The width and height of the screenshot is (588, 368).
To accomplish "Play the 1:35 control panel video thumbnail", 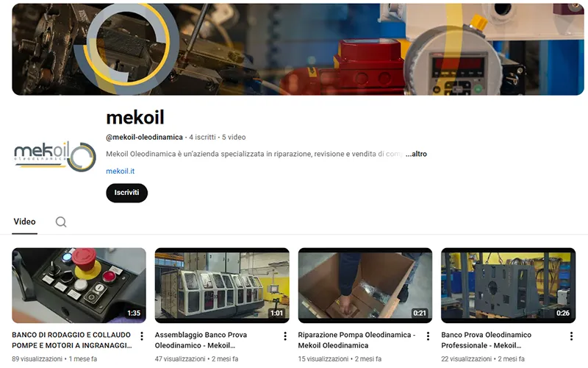I will pos(79,286).
